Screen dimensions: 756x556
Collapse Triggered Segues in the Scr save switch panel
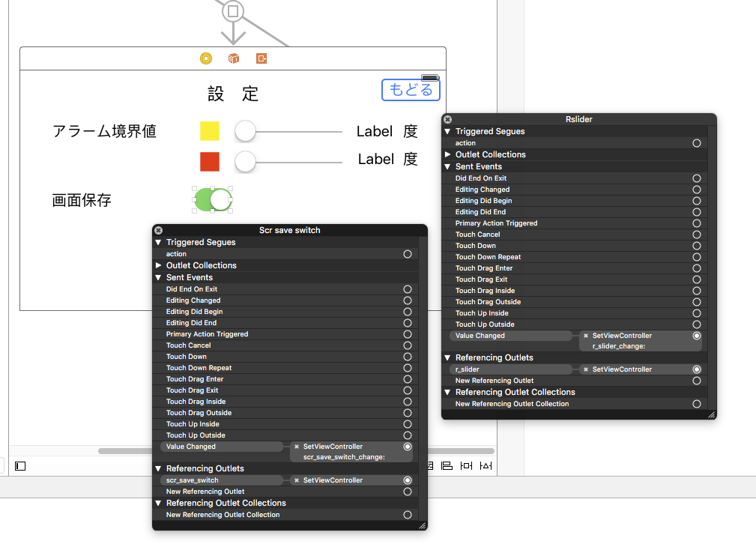tap(158, 242)
